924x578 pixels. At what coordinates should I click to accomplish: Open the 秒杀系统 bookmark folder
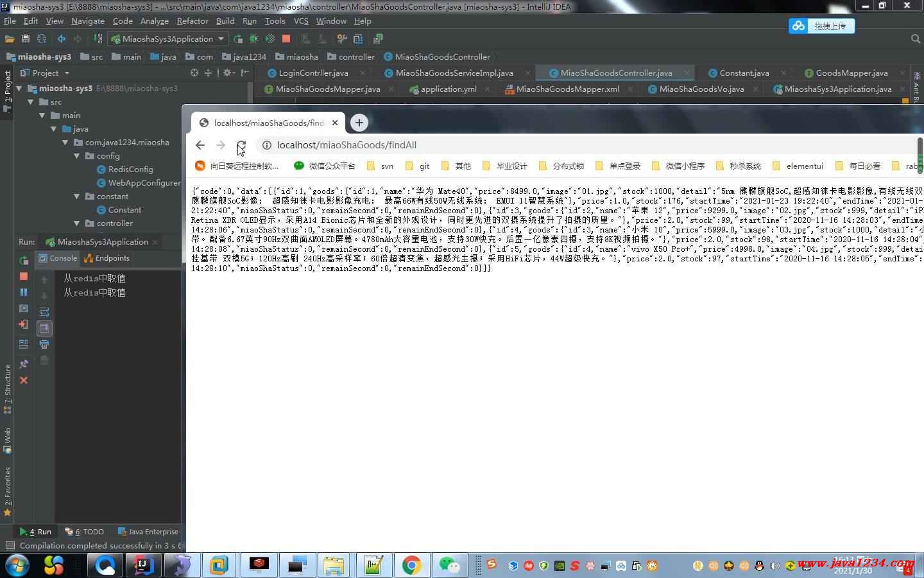click(x=739, y=166)
